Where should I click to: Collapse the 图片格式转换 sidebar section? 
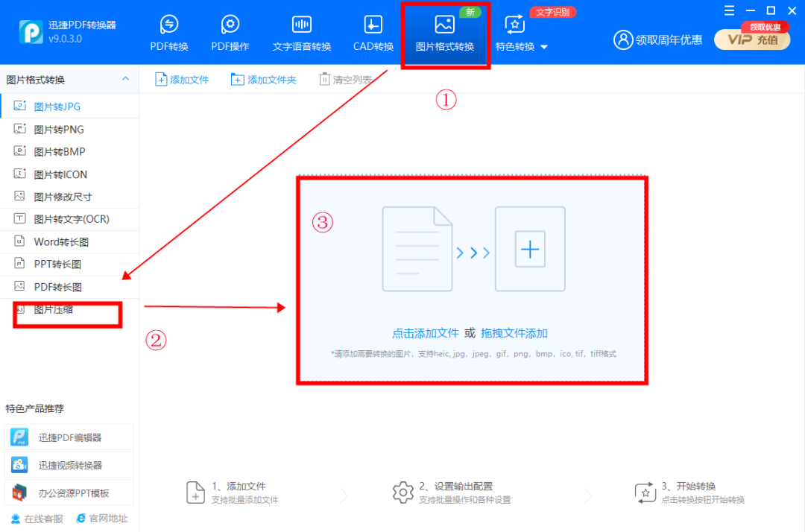click(125, 79)
